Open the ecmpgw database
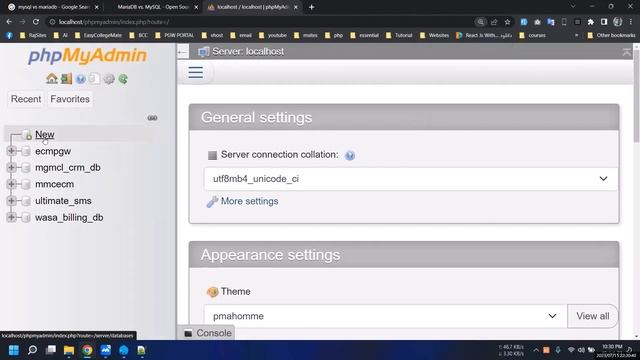This screenshot has height=360, width=640. coord(53,151)
